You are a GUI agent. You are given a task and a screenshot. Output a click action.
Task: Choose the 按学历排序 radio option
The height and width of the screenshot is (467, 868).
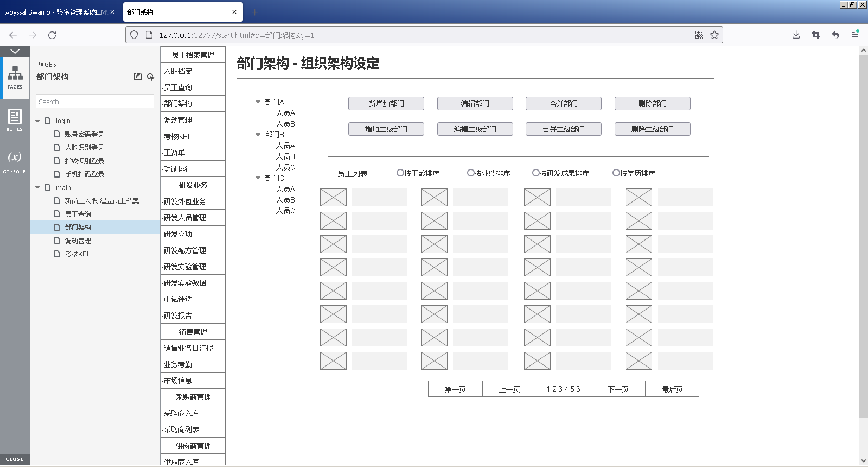pyautogui.click(x=616, y=173)
